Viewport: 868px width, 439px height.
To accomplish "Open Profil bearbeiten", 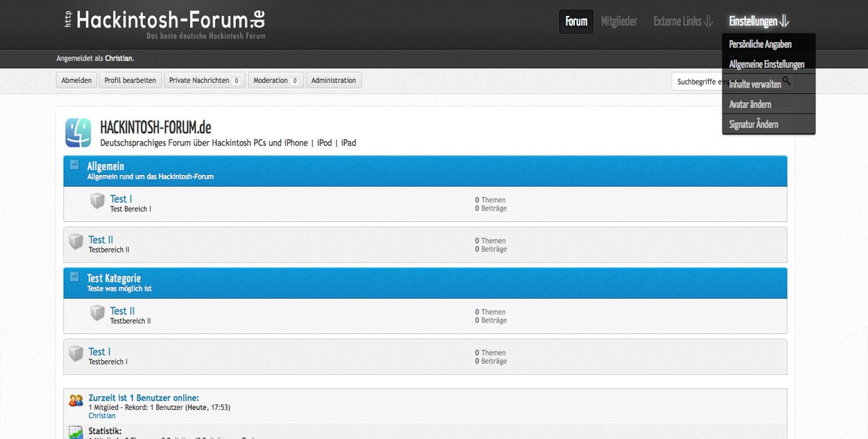I will (x=130, y=80).
